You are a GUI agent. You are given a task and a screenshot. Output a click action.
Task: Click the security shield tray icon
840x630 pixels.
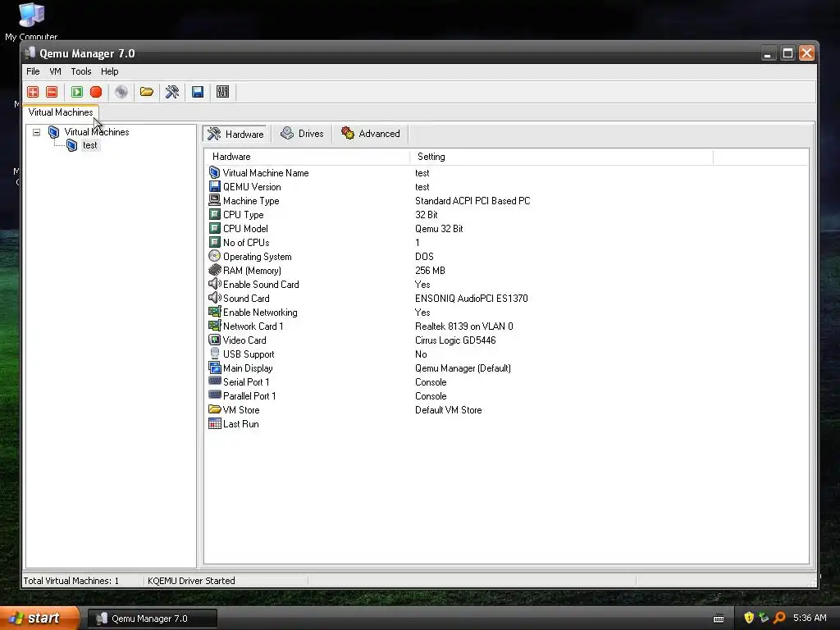(x=749, y=619)
